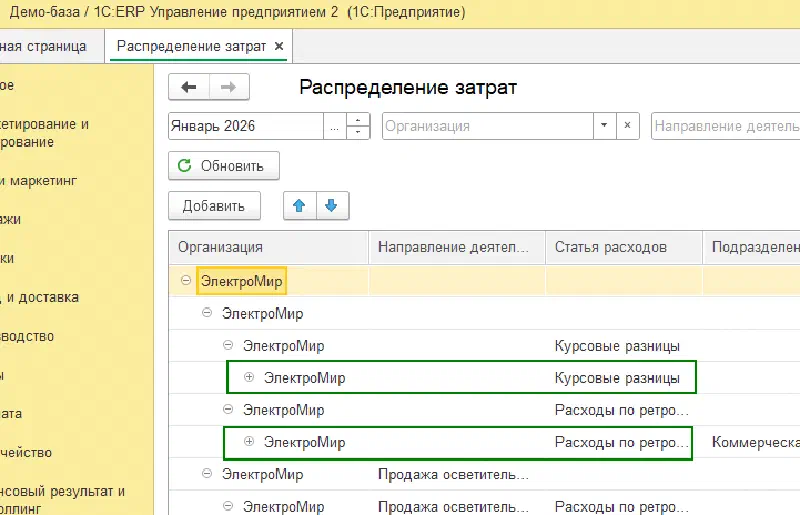Click the Добавить button
This screenshot has height=515, width=800.
214,206
